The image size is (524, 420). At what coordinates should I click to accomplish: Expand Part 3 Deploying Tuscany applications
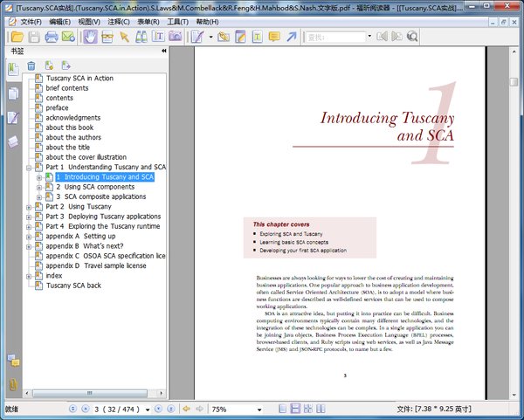click(x=29, y=217)
